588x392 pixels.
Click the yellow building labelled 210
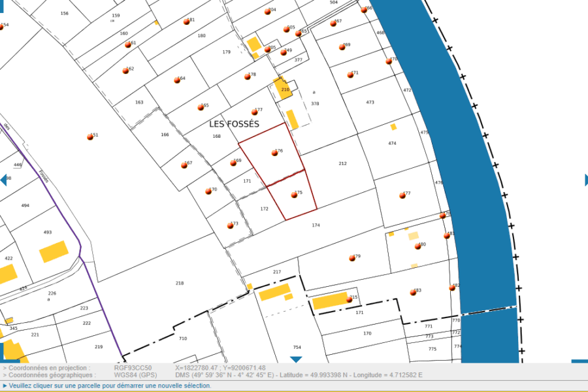click(x=283, y=89)
